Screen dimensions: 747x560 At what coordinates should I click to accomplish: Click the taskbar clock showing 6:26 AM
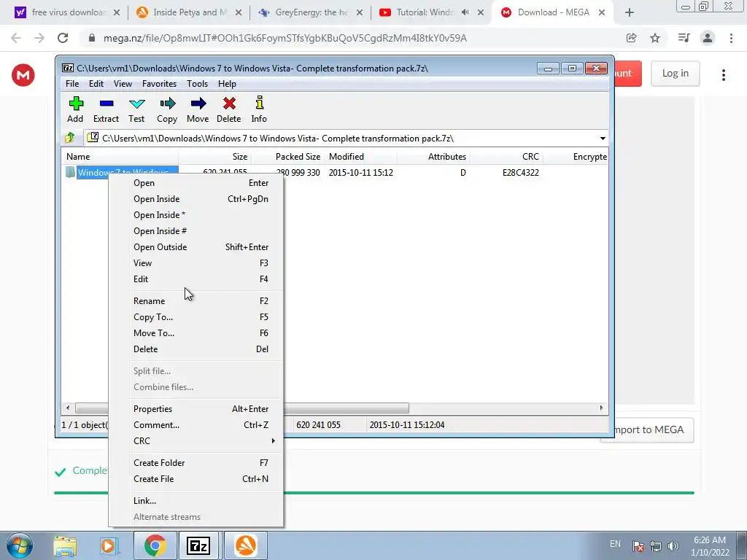[710, 545]
